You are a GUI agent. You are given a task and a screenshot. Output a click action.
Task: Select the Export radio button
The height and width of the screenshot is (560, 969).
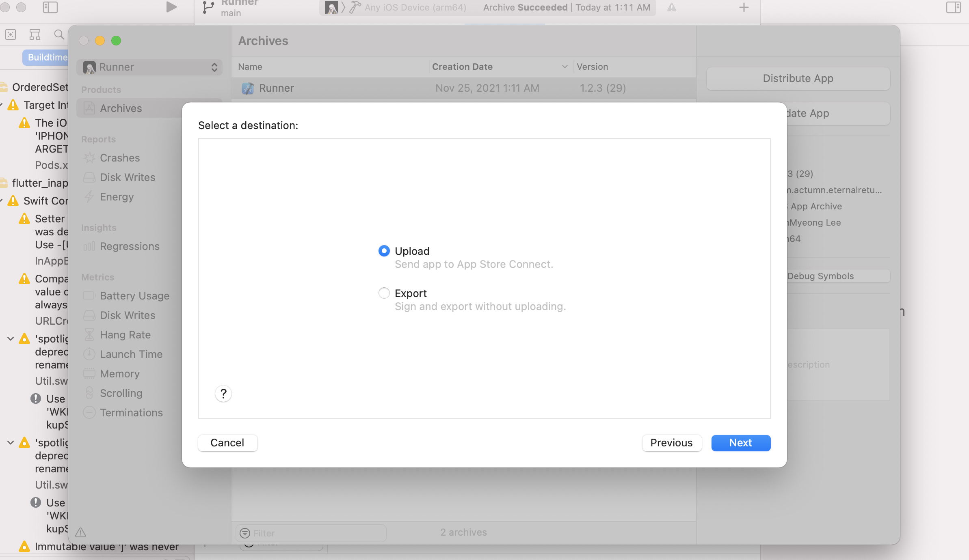[384, 293]
